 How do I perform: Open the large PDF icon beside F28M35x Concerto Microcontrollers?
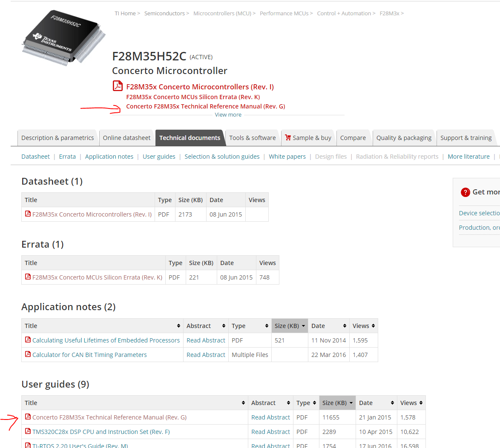pyautogui.click(x=118, y=86)
